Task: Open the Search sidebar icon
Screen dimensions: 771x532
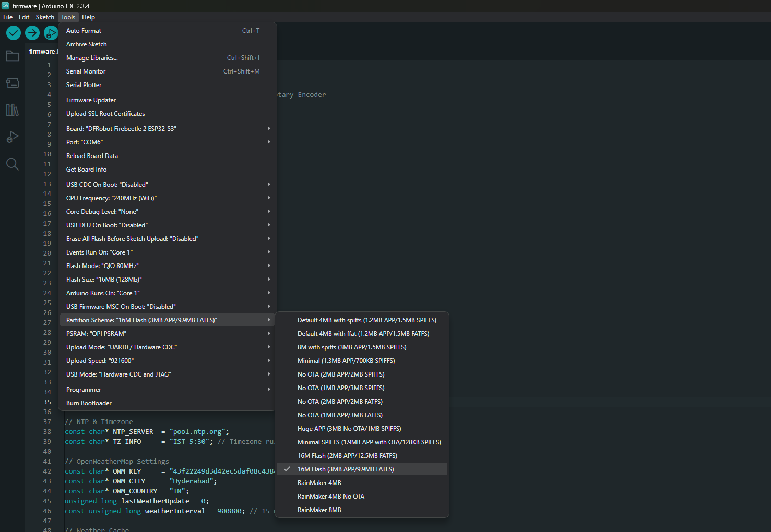Action: 13,164
